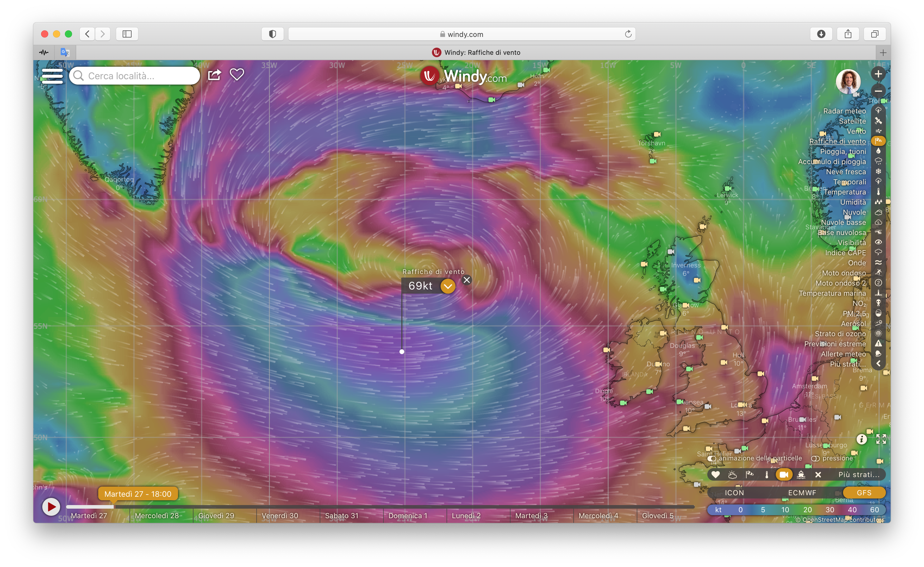Select Temporali layer
The height and width of the screenshot is (567, 924).
pyautogui.click(x=849, y=182)
